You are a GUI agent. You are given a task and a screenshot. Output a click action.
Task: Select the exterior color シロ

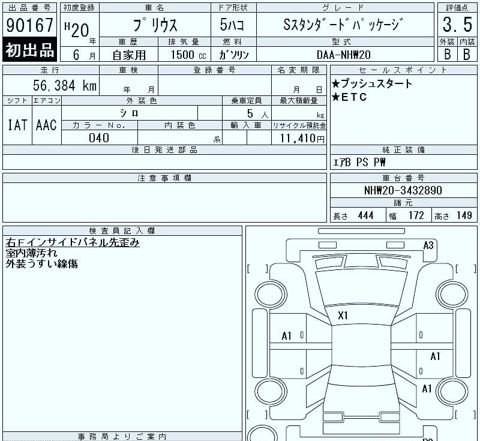[129, 113]
